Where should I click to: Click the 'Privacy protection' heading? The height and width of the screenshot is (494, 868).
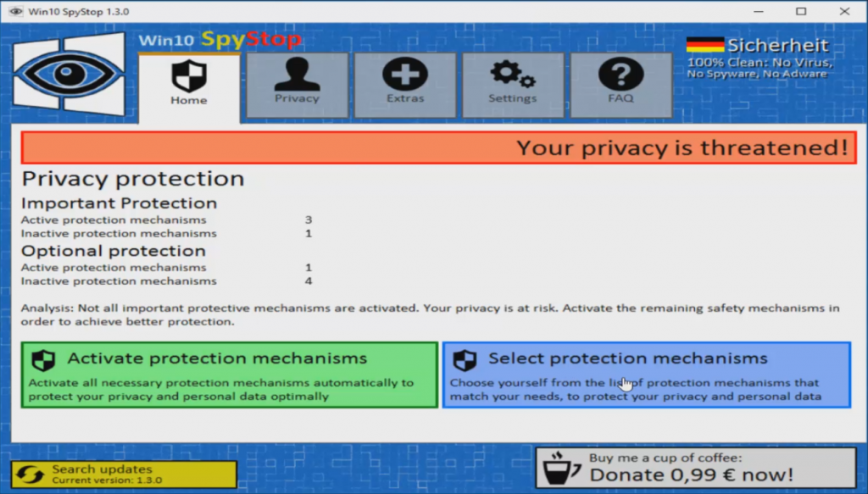coord(133,179)
